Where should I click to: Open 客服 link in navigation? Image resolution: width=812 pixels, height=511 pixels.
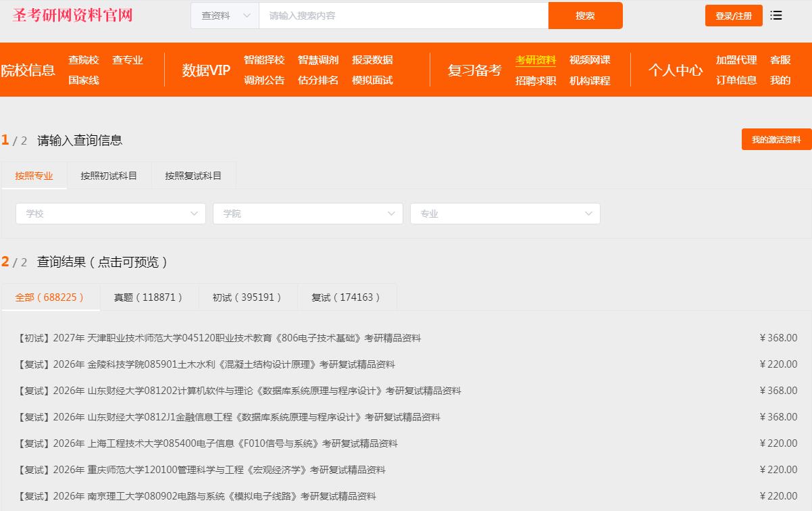click(x=780, y=59)
